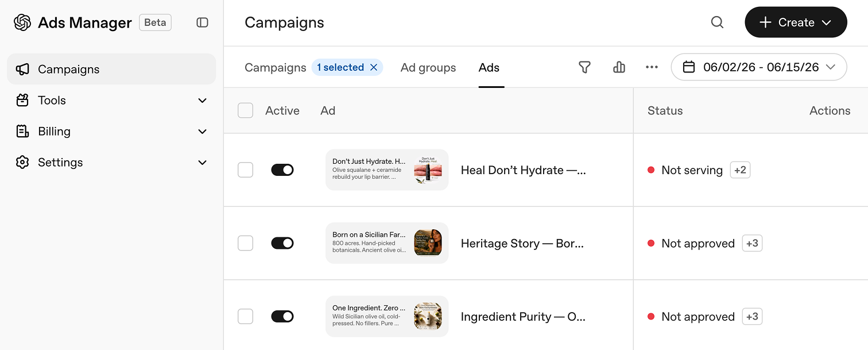Click the calendar icon in date range

pos(689,67)
